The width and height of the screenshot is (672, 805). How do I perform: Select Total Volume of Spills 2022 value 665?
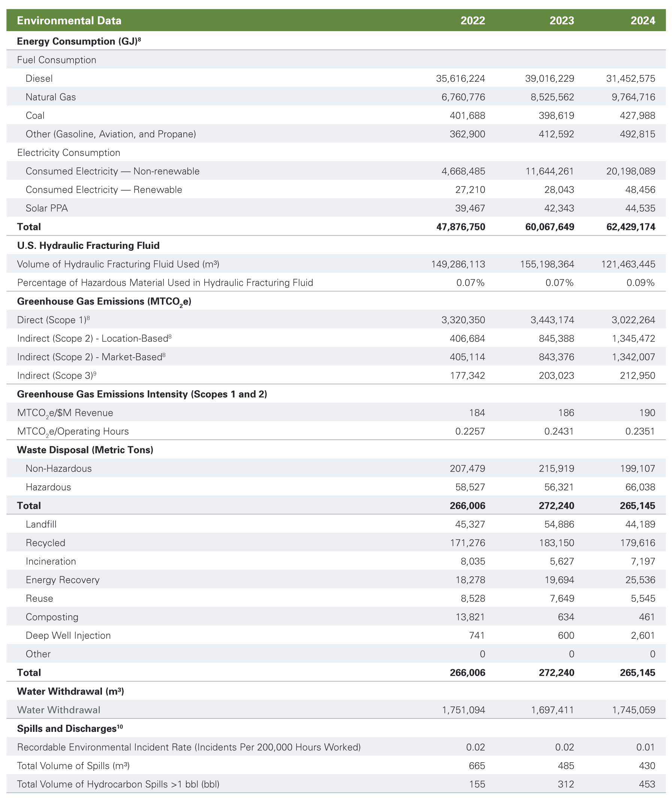(x=477, y=766)
